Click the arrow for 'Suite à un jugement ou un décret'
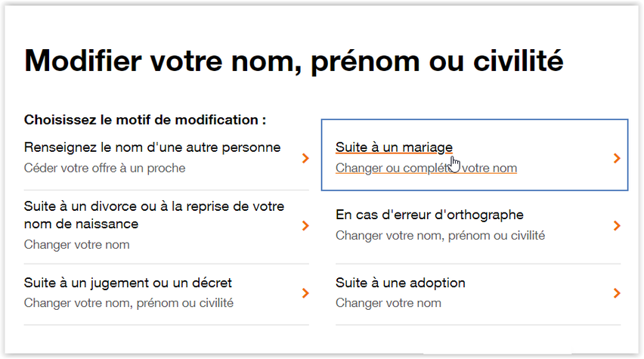The width and height of the screenshot is (644, 359). 305,293
